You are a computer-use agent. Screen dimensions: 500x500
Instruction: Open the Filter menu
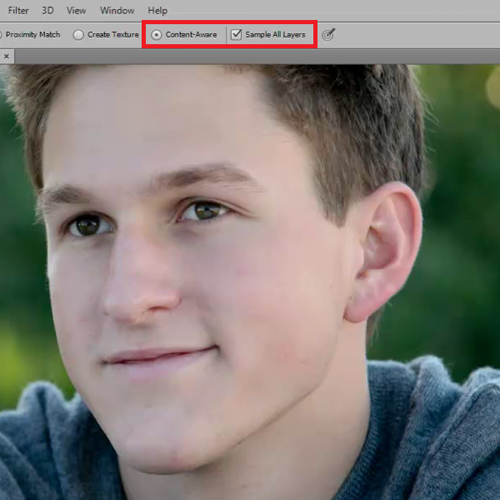coord(18,11)
